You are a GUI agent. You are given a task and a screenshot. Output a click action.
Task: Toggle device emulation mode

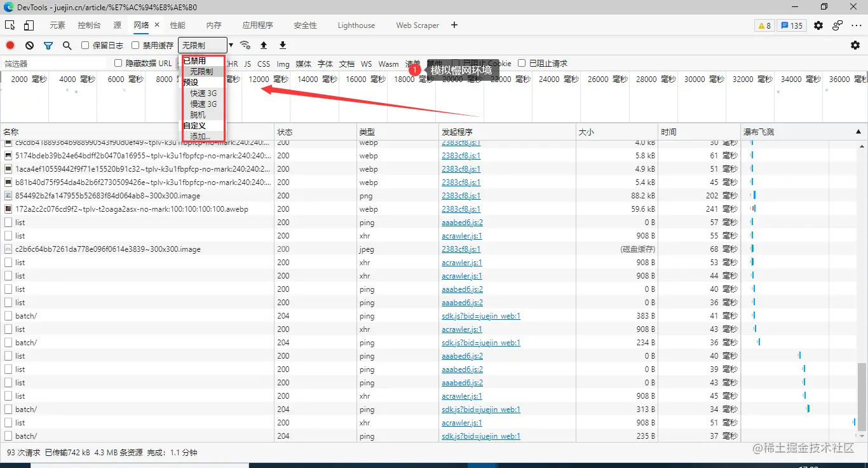[29, 25]
